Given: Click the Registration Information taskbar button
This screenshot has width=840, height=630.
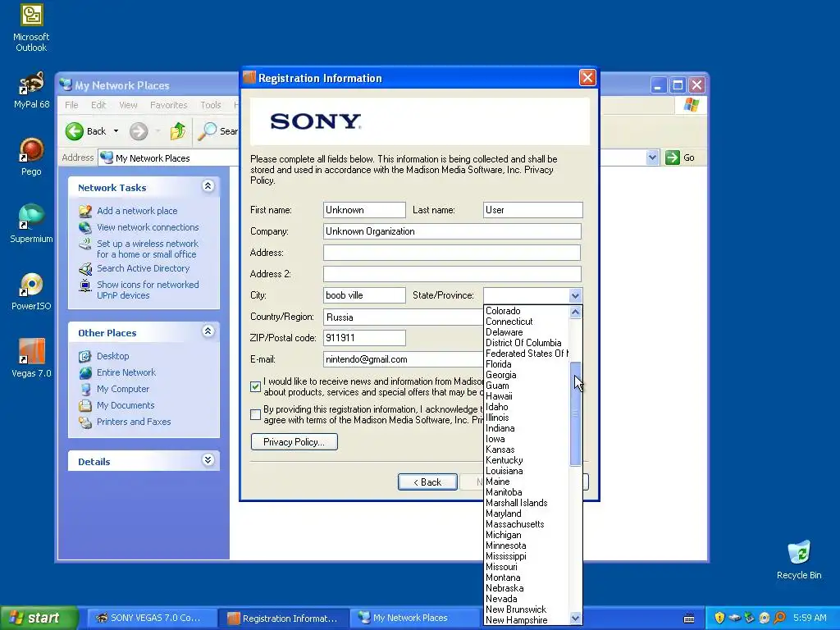Looking at the screenshot, I should [284, 619].
